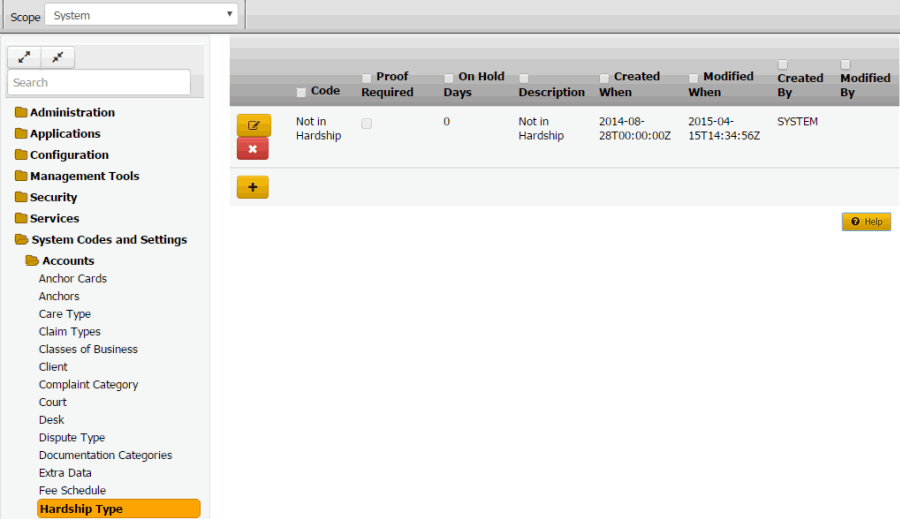
Task: Open the Fee Schedule item
Action: (72, 491)
